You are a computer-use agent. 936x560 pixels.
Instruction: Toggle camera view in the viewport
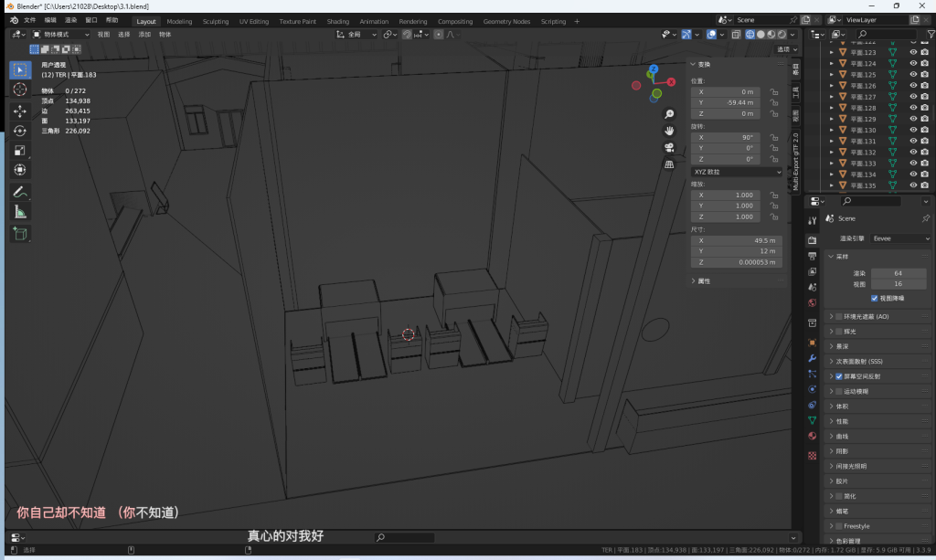[669, 147]
